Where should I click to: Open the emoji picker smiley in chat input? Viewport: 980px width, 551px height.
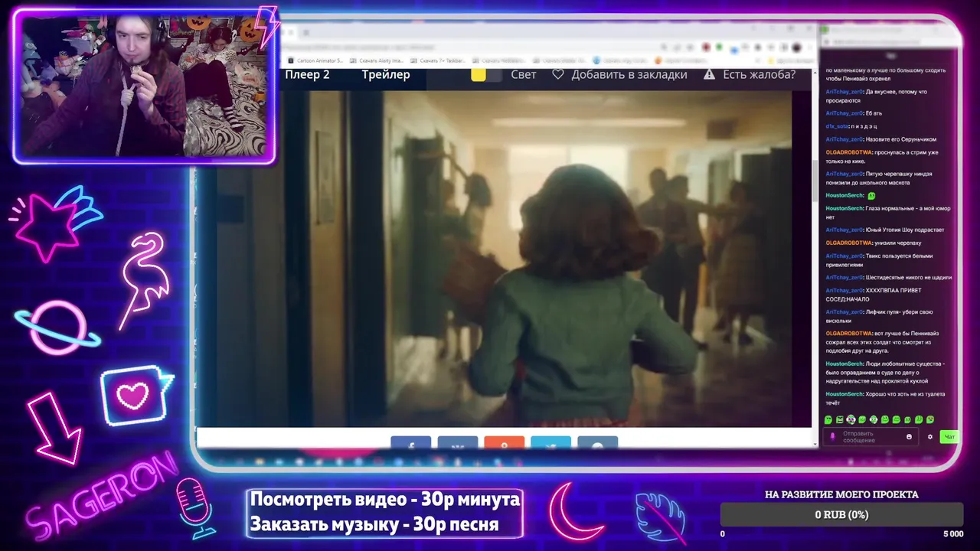tap(909, 437)
